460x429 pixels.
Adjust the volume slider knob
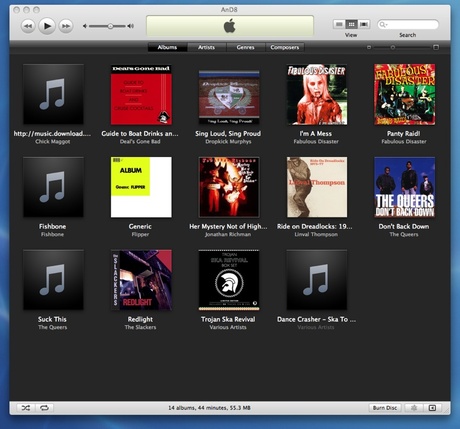110,26
